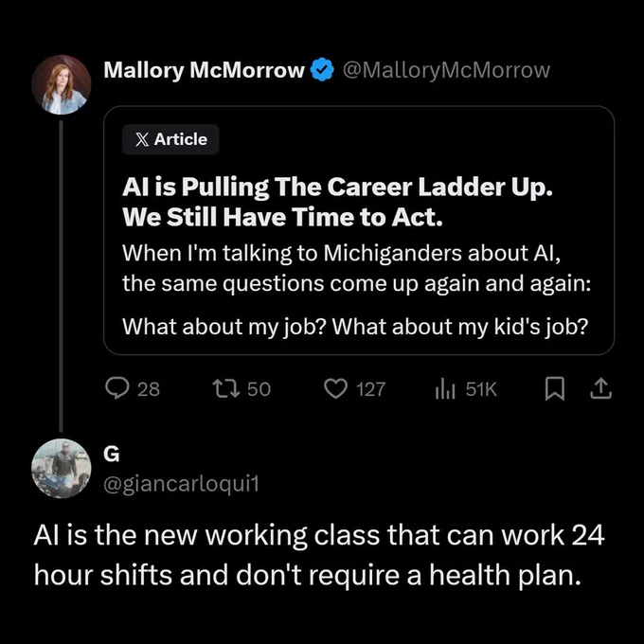Click the Mallory McMorrow display name
Image resolution: width=644 pixels, height=644 pixels.
tap(205, 70)
